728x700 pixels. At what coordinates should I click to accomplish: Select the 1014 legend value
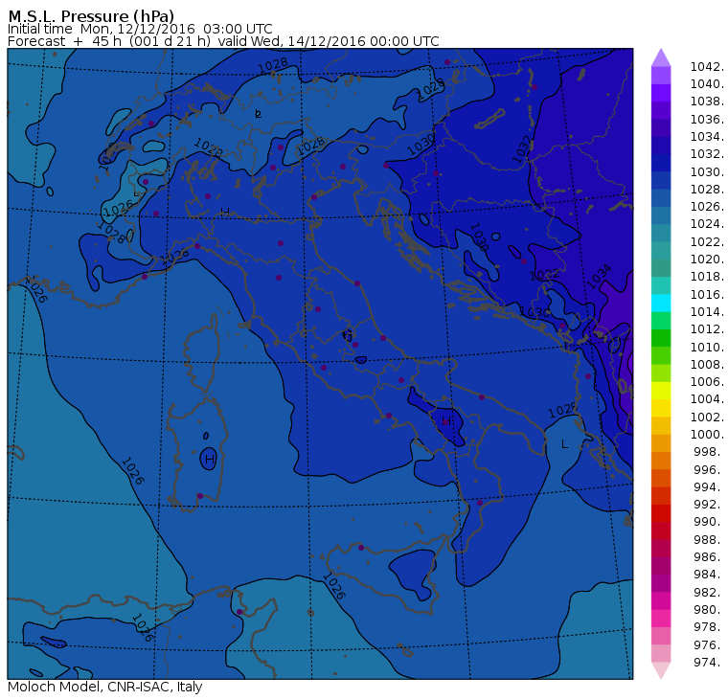pos(707,311)
